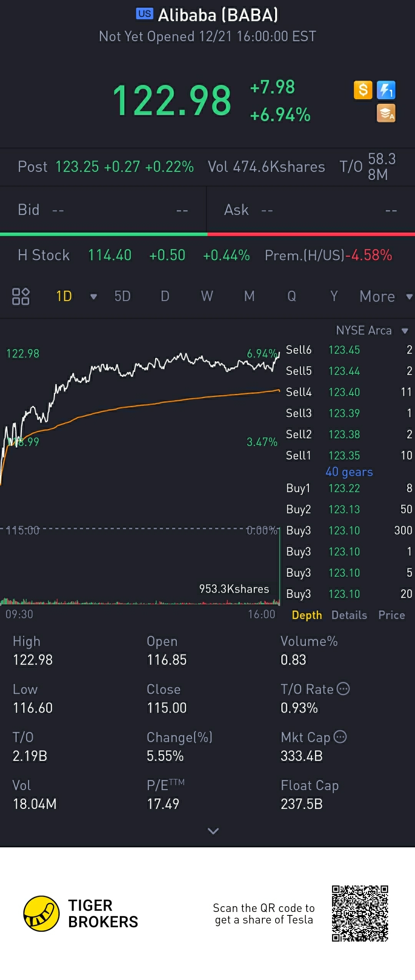Expand more stock details chevron
Viewport: 415px width, 980px height.
(213, 831)
